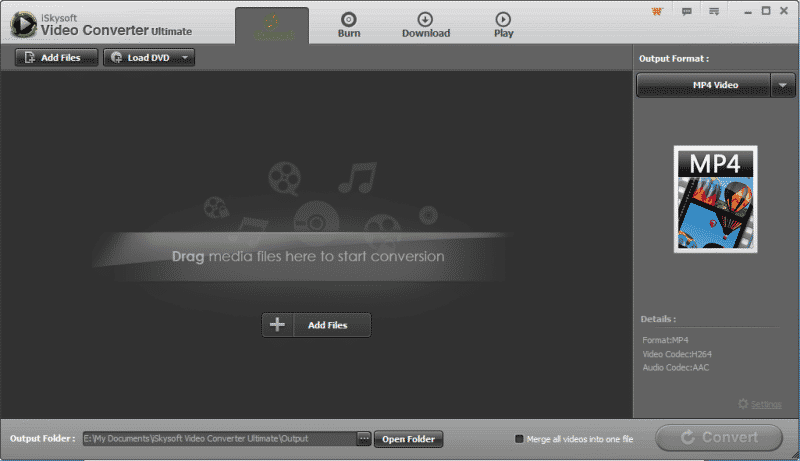Expand the Load DVD dropdown arrow
Viewport: 800px width, 461px height.
[x=185, y=58]
